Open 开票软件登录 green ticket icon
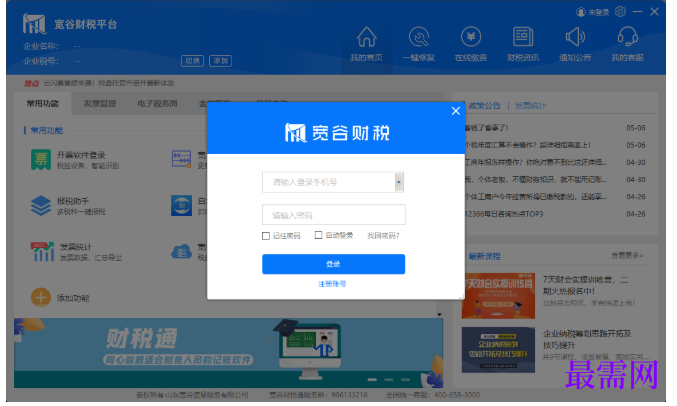Image resolution: width=677 pixels, height=406 pixels. [x=41, y=160]
